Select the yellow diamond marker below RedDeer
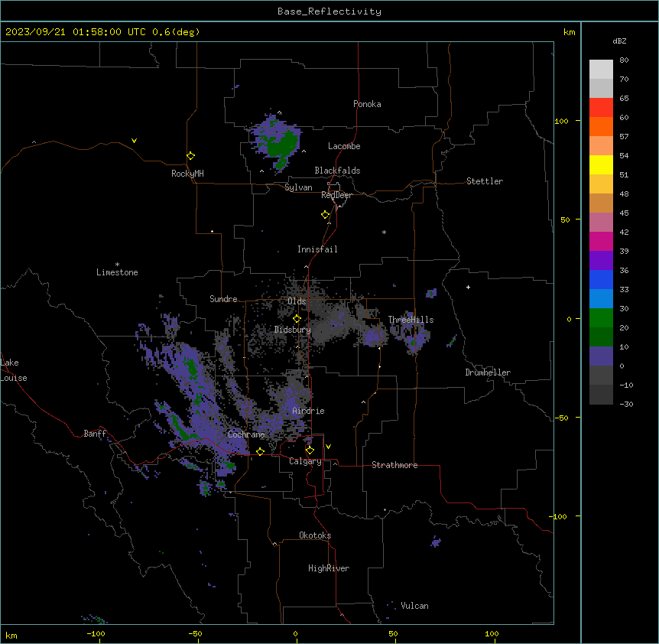The height and width of the screenshot is (644, 659). (x=325, y=215)
